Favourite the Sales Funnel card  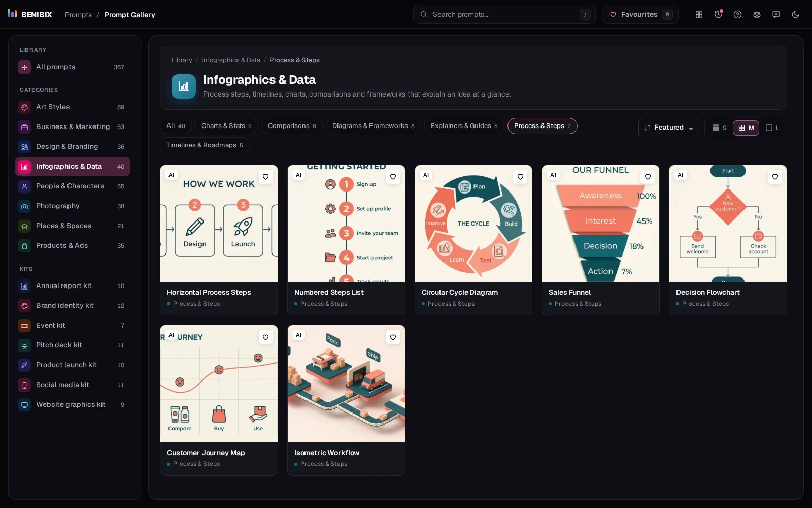click(648, 177)
